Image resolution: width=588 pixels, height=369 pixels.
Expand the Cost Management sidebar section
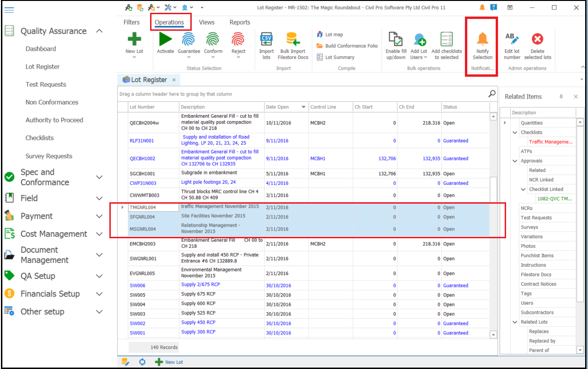pos(99,234)
